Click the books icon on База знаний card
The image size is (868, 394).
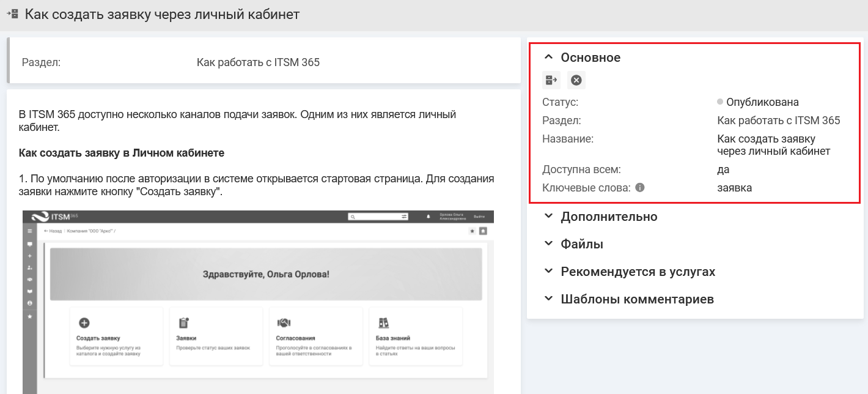pyautogui.click(x=383, y=322)
